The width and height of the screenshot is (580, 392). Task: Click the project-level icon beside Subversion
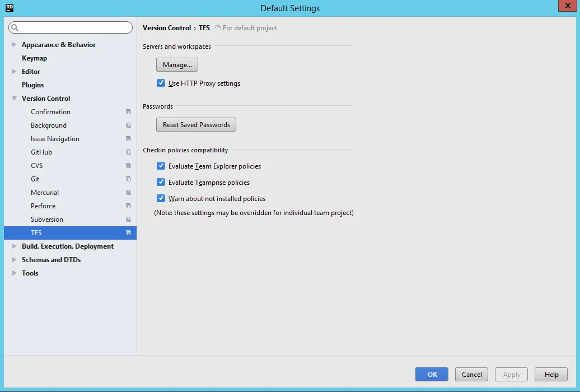pos(128,220)
